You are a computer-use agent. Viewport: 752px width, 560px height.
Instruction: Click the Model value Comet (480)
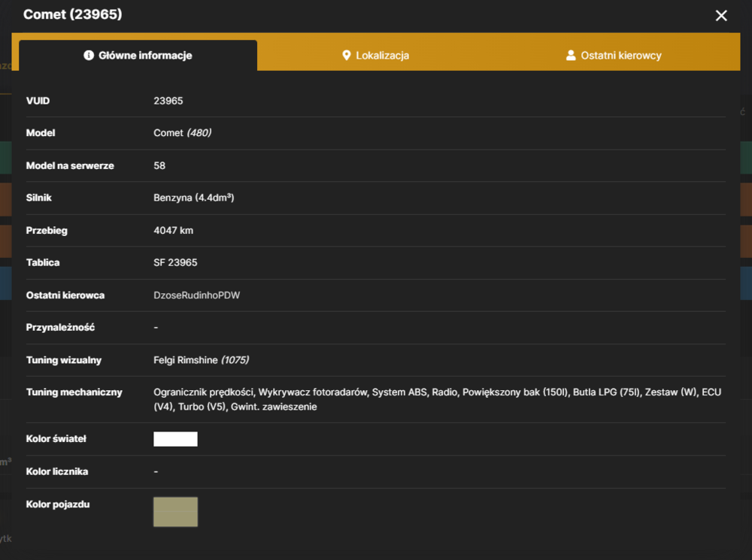click(x=182, y=133)
